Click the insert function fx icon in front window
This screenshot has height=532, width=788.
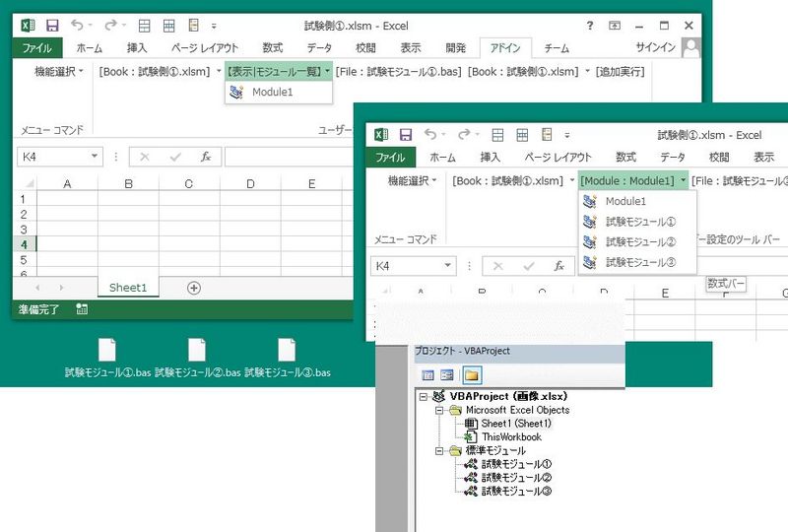click(x=558, y=266)
